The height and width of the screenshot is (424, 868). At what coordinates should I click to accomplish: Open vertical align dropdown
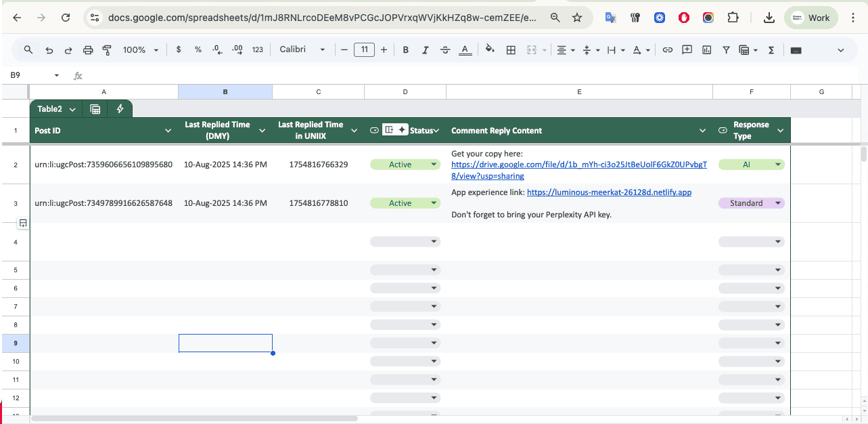pyautogui.click(x=590, y=49)
